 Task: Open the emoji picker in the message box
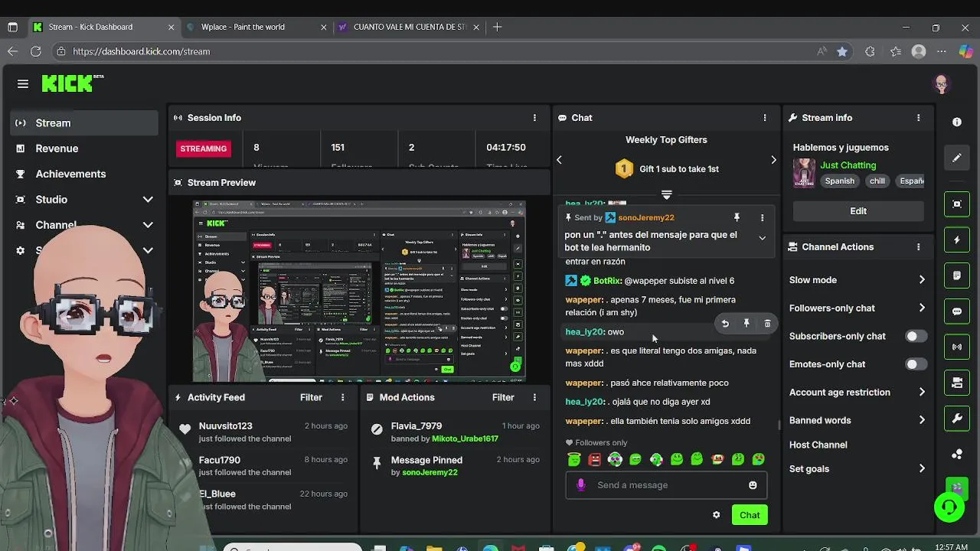click(753, 485)
